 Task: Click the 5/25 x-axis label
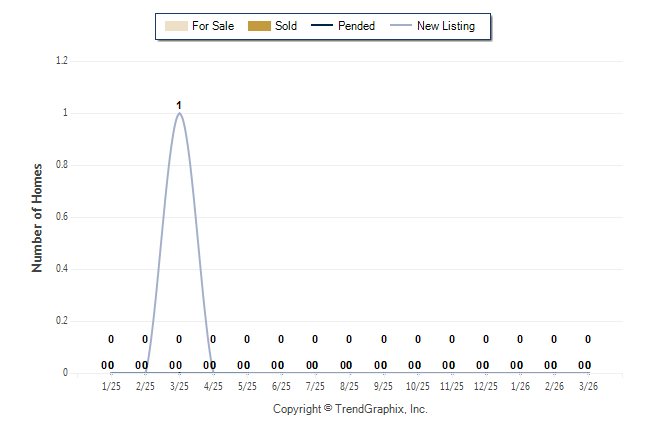[x=247, y=386]
